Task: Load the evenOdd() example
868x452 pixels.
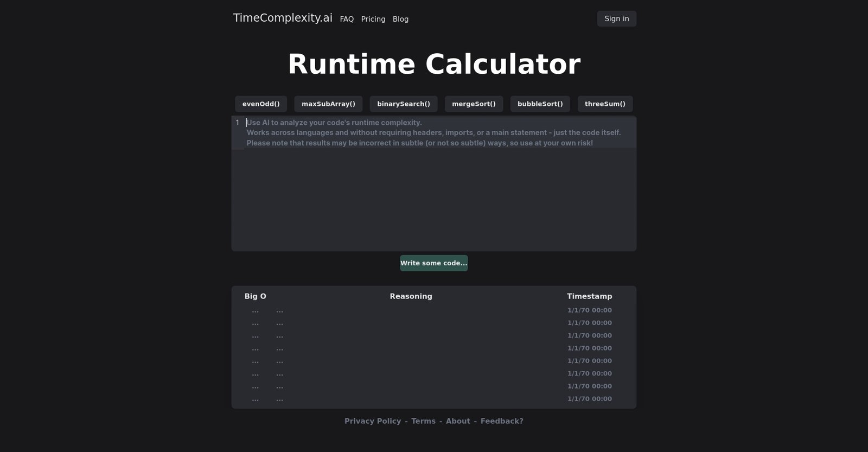Action: coord(261,104)
